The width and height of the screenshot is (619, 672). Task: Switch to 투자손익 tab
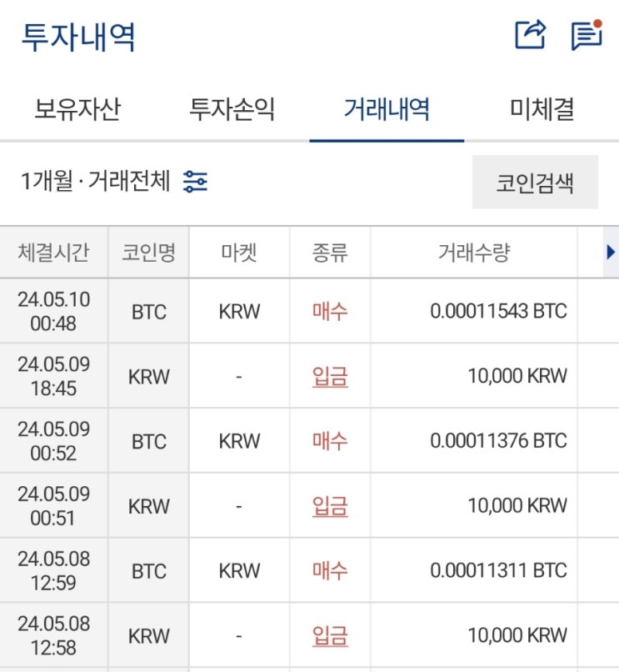click(x=232, y=109)
